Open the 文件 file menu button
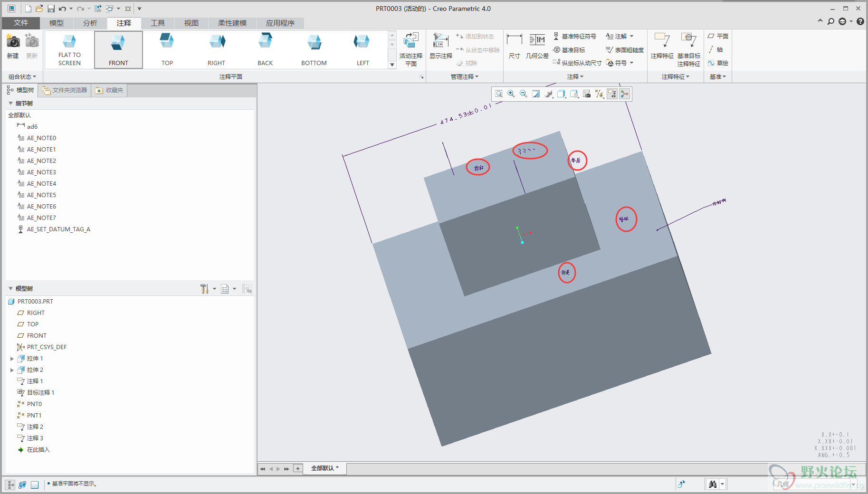 (20, 23)
